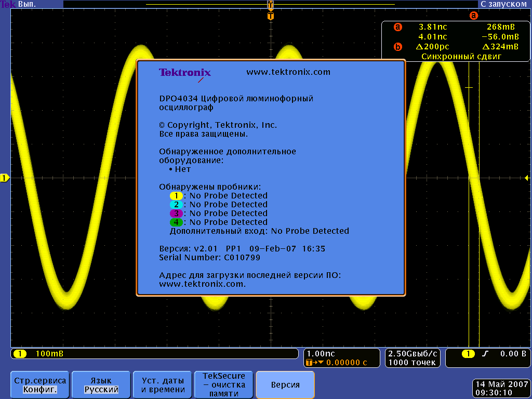This screenshot has width=532, height=399.
Task: Click the channel 1 ground marker on left edge
Action: pos(5,178)
